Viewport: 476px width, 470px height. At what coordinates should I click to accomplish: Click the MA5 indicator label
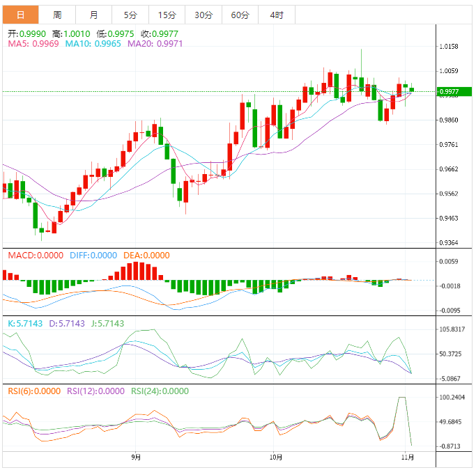point(33,43)
